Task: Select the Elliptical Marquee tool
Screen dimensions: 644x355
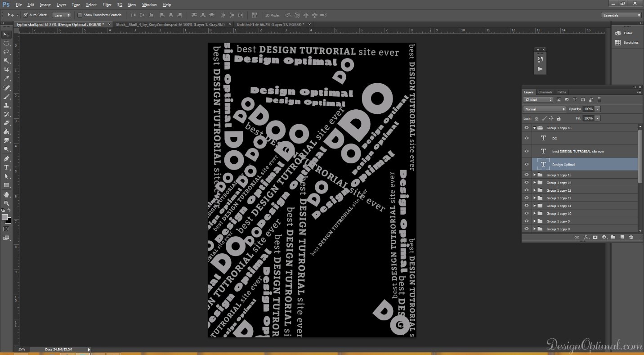Action: tap(6, 43)
